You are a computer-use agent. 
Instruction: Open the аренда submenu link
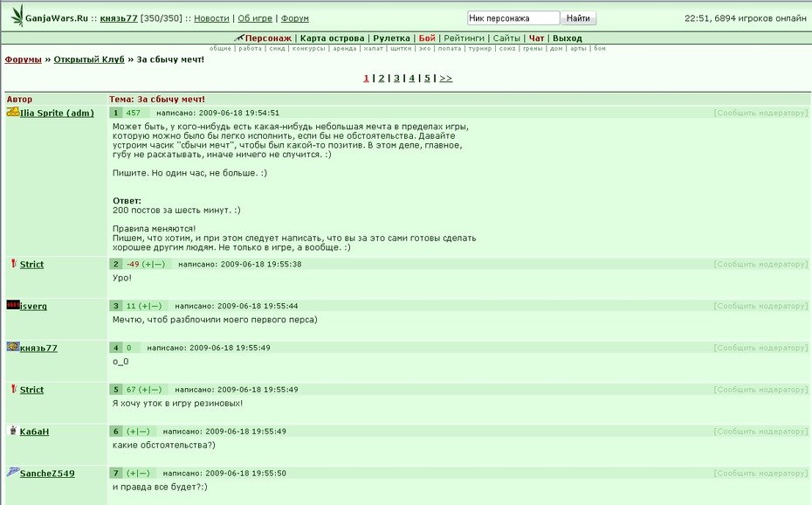tap(344, 48)
